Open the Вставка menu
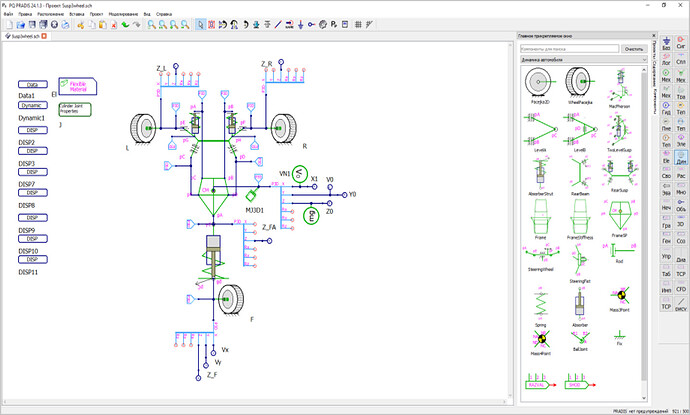 (77, 14)
